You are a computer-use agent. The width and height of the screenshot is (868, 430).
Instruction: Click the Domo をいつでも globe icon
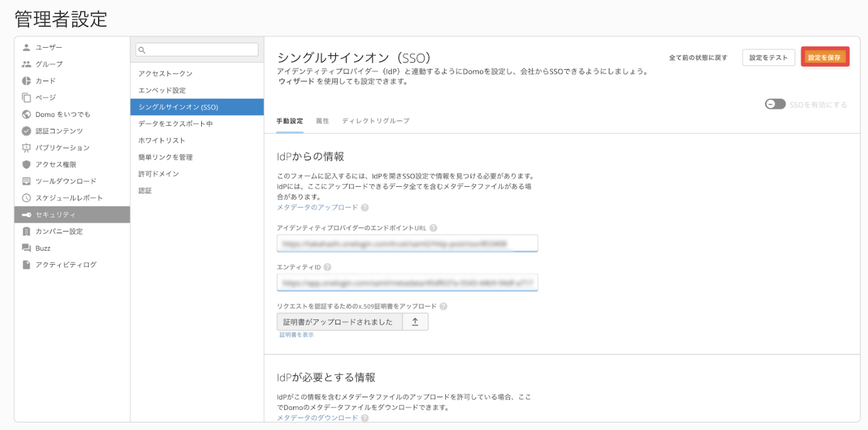click(x=26, y=114)
